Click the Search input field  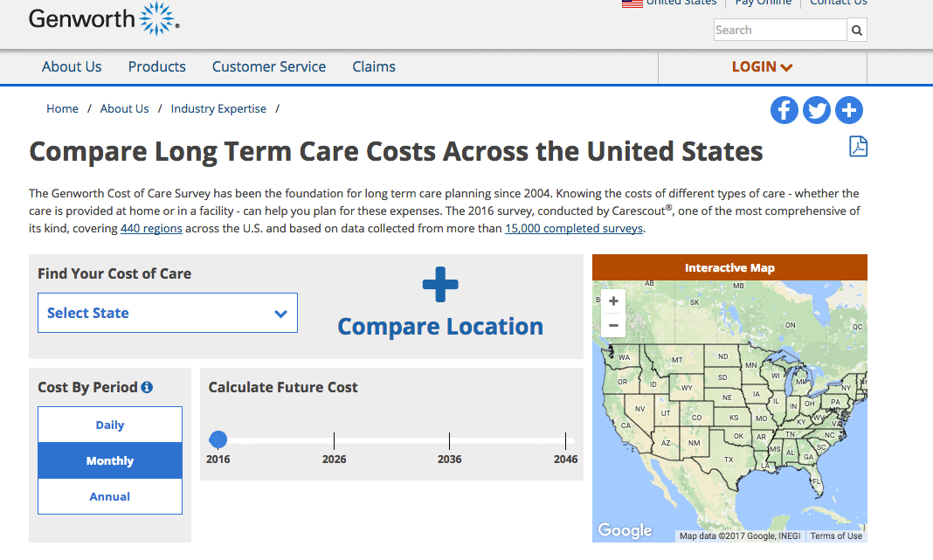780,30
